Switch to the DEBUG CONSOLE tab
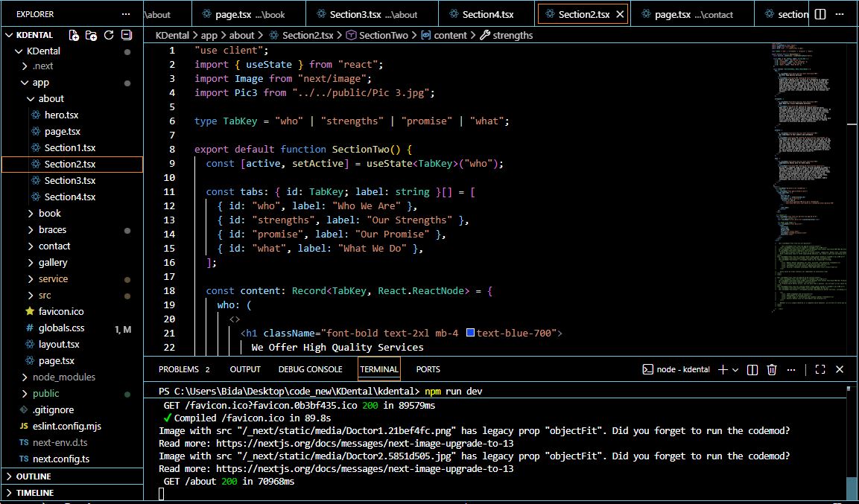This screenshot has height=504, width=859. click(310, 369)
